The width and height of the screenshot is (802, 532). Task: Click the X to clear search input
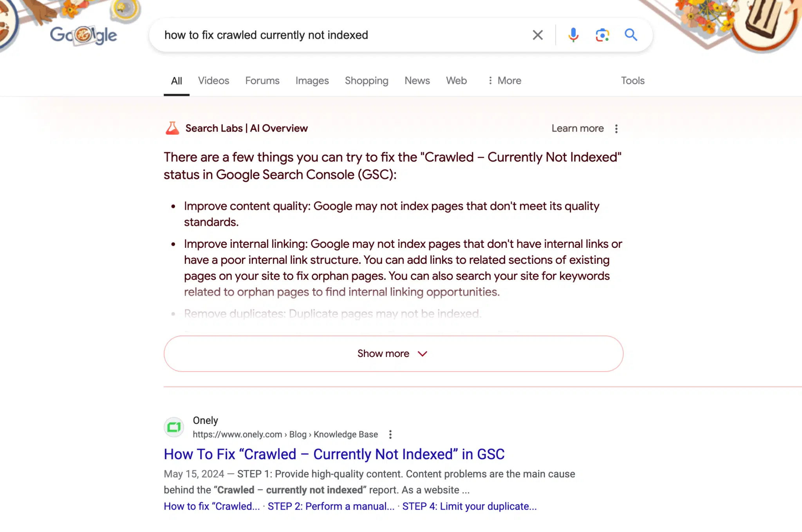pos(536,35)
